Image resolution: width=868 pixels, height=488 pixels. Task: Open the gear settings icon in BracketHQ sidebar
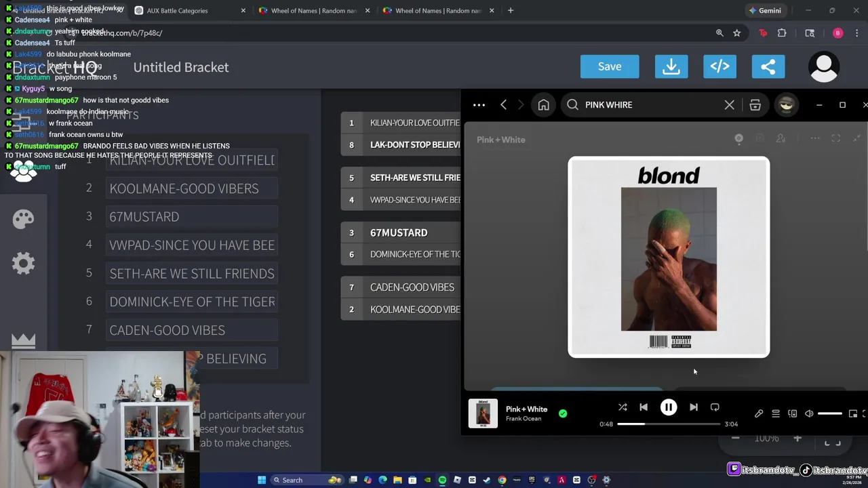coord(23,263)
